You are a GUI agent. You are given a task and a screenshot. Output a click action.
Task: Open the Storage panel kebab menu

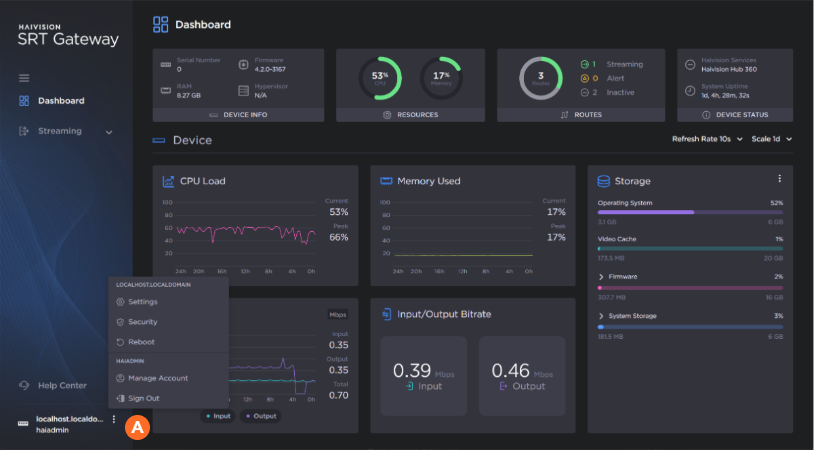pos(779,179)
